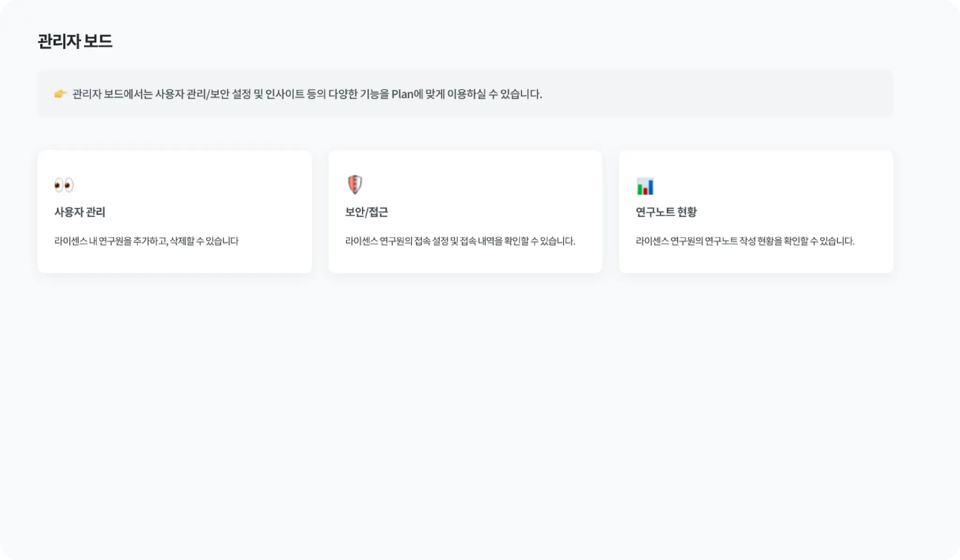Click the word Plan in the banner

coord(402,94)
